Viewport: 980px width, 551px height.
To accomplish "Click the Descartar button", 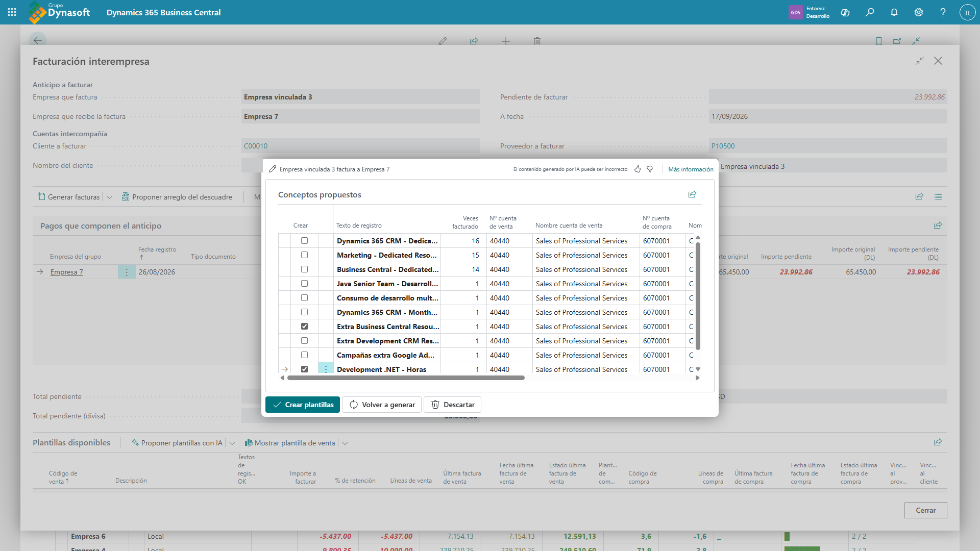I will [x=453, y=405].
